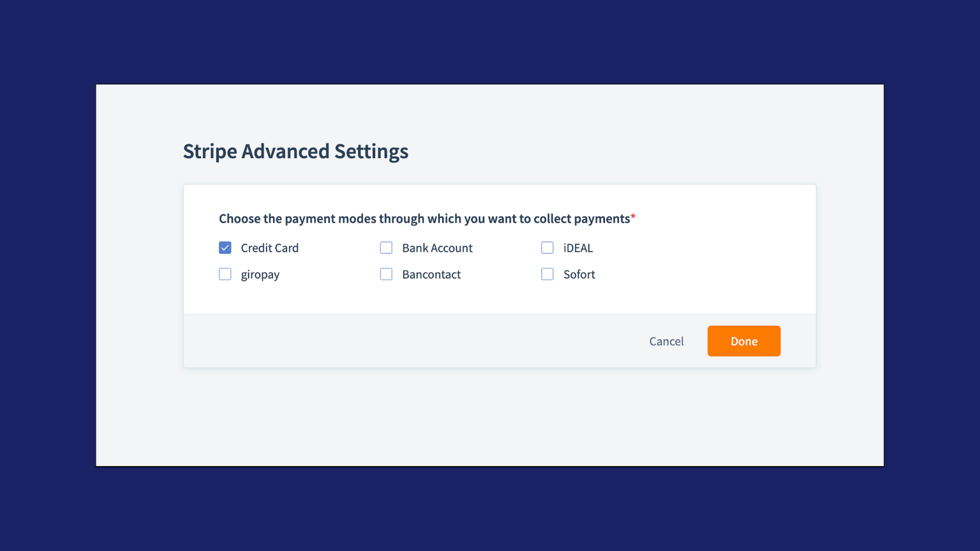Click the "Sofort" label text
The width and height of the screenshot is (980, 551).
pyautogui.click(x=579, y=274)
